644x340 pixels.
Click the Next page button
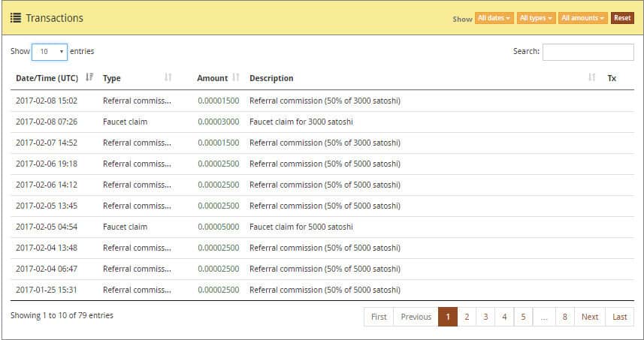point(590,317)
